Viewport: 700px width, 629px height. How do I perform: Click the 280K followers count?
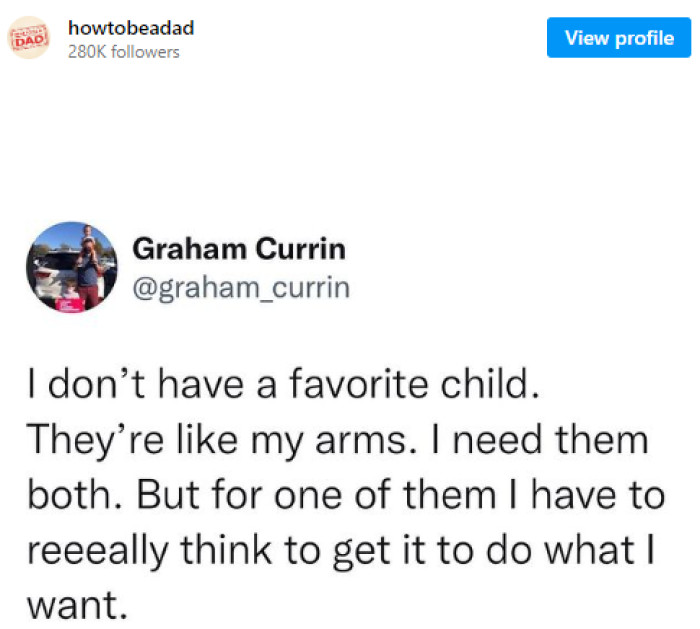[123, 52]
